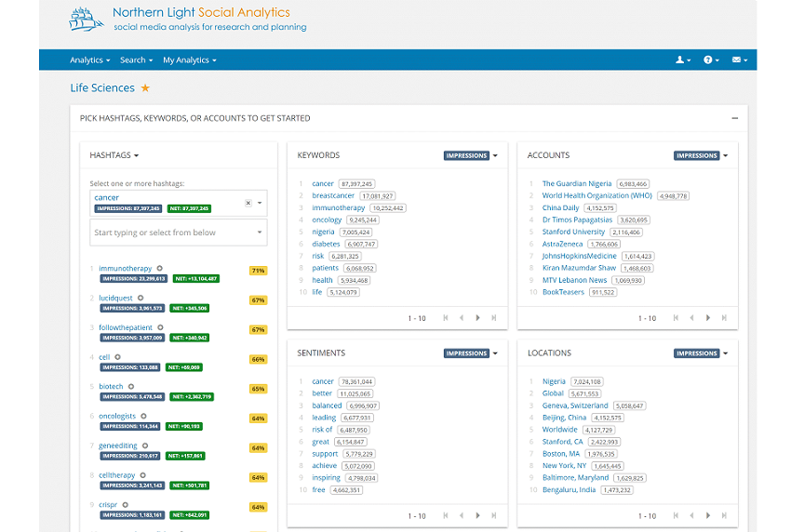This screenshot has width=804, height=532.
Task: Open the Search menu
Action: tap(137, 60)
